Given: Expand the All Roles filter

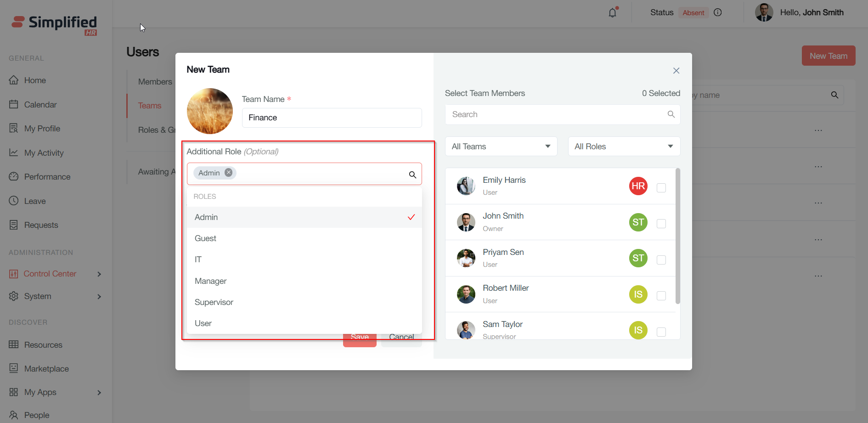Looking at the screenshot, I should click(624, 147).
